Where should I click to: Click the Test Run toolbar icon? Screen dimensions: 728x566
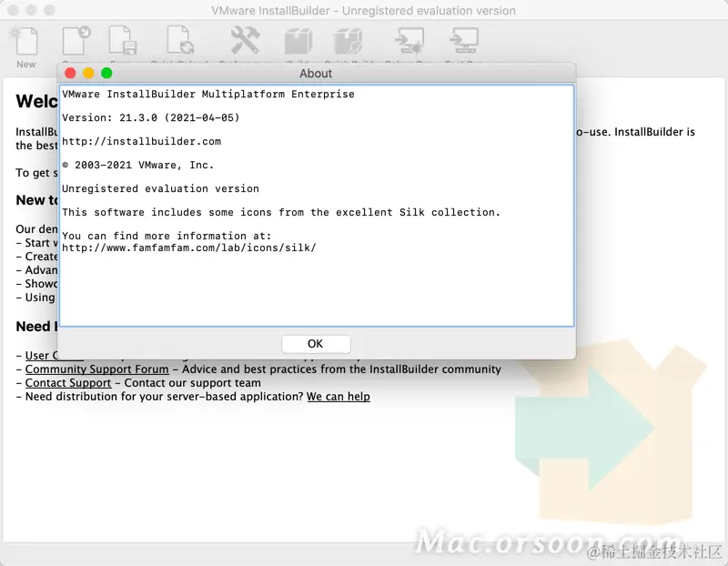pos(464,41)
